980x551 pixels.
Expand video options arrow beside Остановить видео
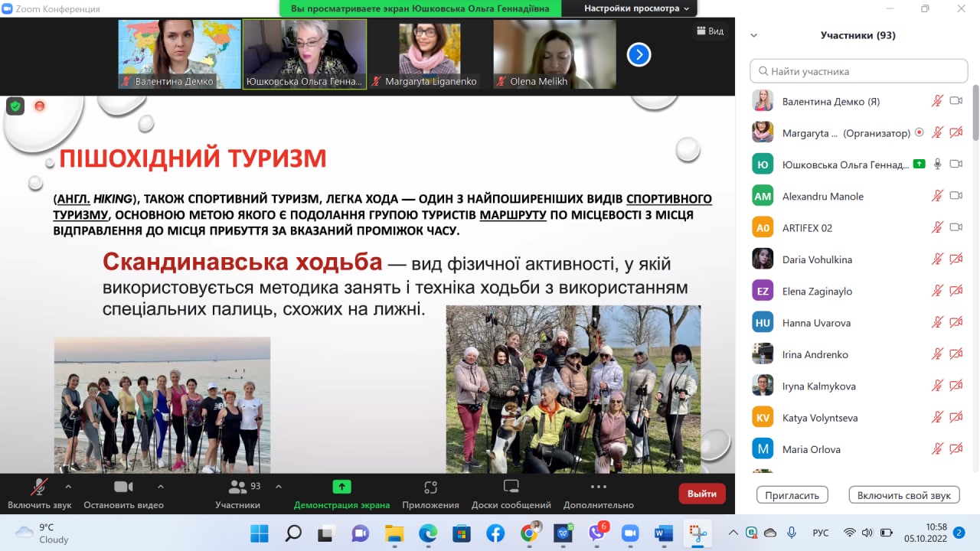pyautogui.click(x=160, y=486)
